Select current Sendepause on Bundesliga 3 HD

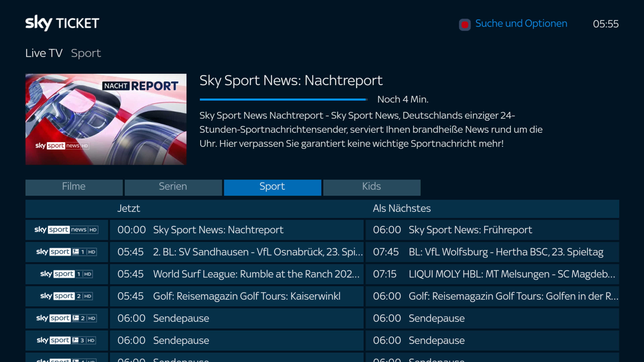pos(237,340)
